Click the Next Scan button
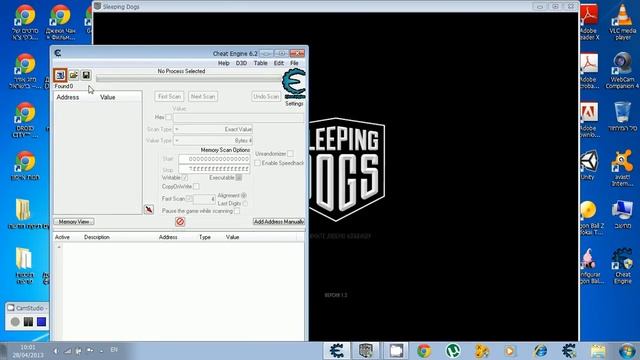Screen dimensions: 640x360 [x=203, y=97]
